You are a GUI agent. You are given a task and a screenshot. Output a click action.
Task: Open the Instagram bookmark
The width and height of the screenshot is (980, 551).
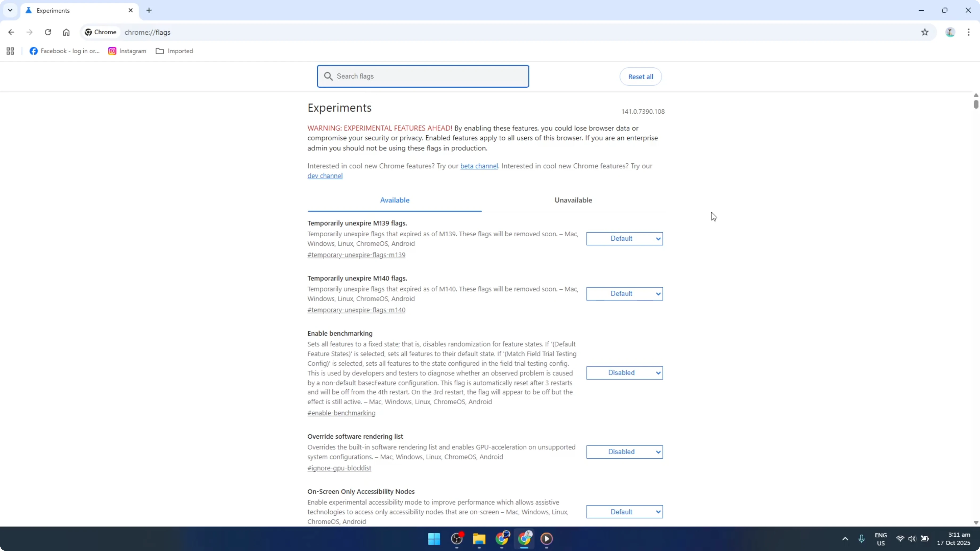127,51
